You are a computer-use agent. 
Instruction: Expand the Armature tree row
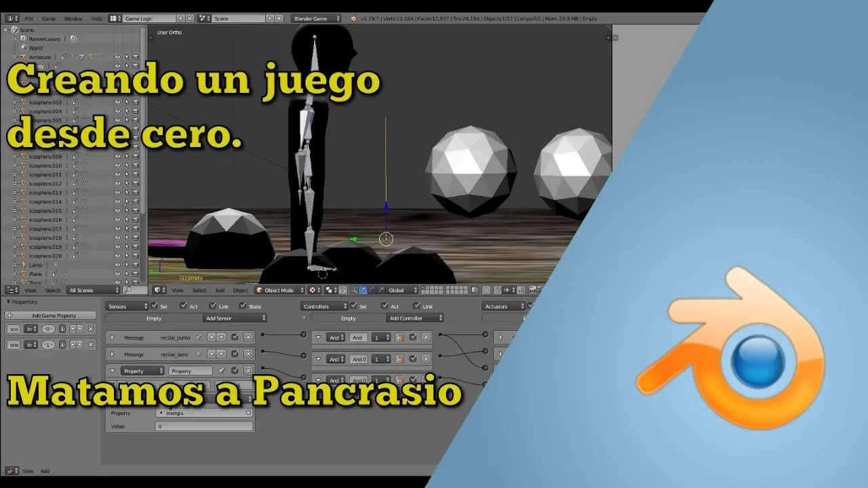click(15, 57)
